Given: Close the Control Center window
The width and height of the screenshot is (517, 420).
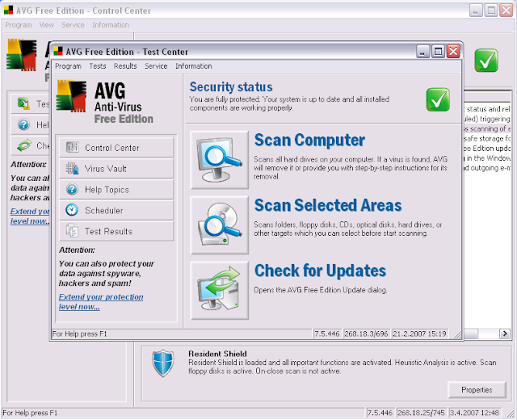Looking at the screenshot, I should pos(506,10).
